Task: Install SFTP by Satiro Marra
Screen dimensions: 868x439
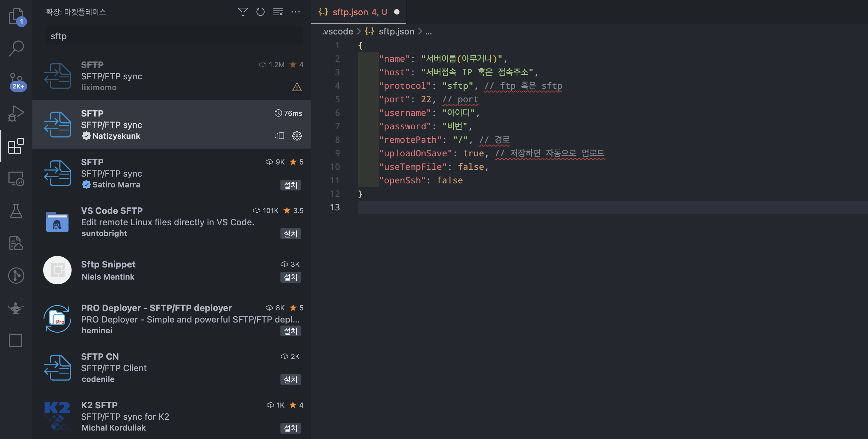Action: pyautogui.click(x=290, y=185)
